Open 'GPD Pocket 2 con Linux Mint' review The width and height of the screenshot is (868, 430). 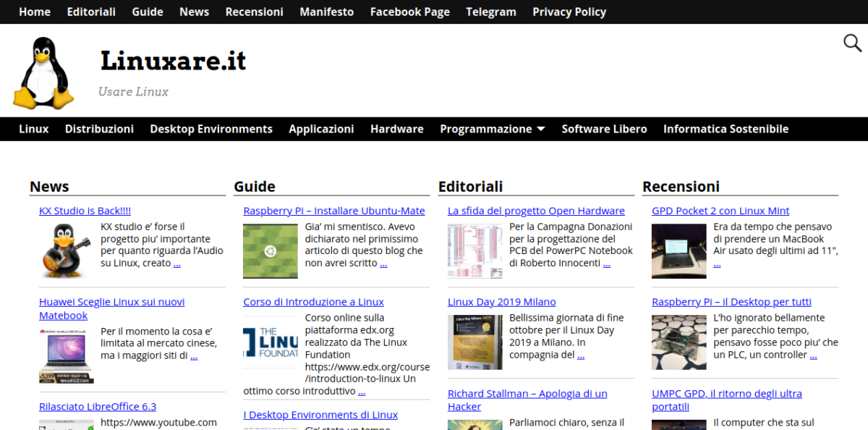pos(720,211)
